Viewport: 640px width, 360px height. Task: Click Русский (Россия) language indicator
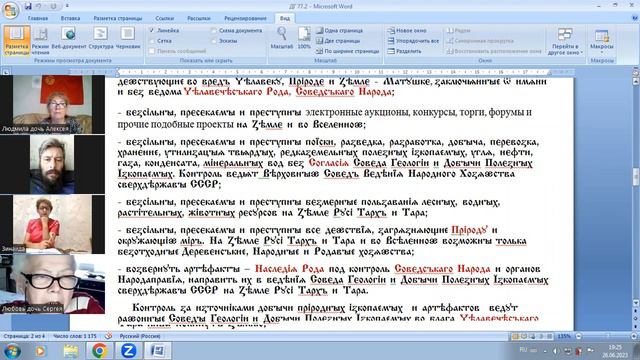140,336
